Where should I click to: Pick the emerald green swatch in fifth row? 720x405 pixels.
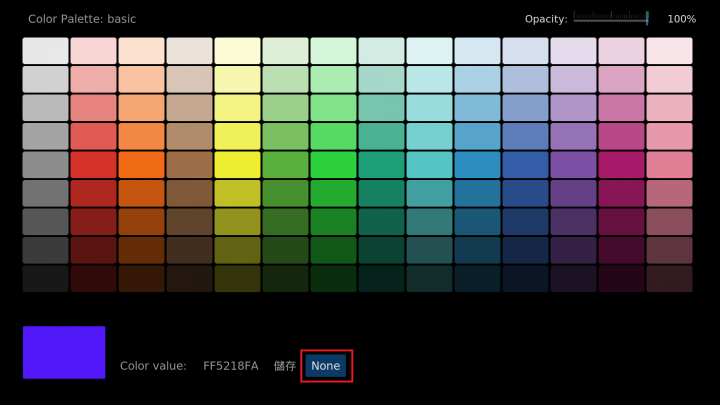tap(381, 164)
